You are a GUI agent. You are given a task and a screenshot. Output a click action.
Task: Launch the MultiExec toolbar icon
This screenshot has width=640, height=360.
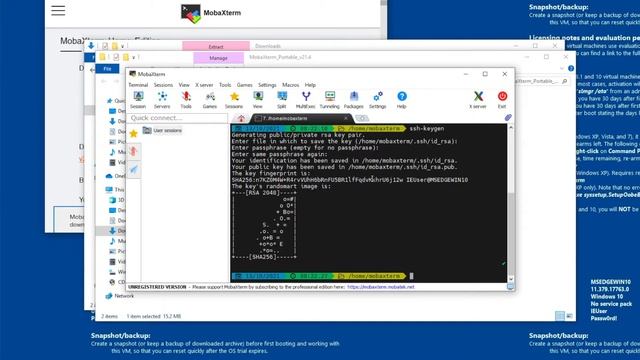pos(306,100)
